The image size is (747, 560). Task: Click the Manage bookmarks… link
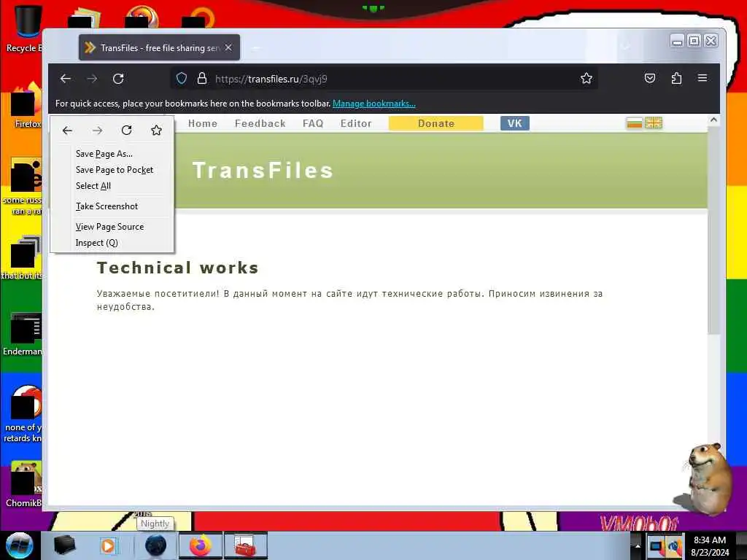pyautogui.click(x=374, y=104)
